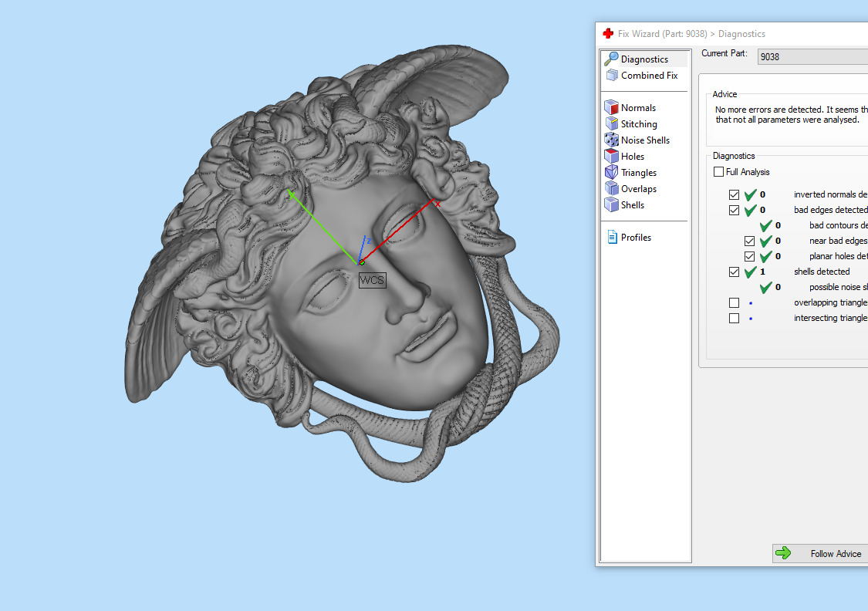This screenshot has height=611, width=868.
Task: Open the Profiles page
Action: coord(628,237)
